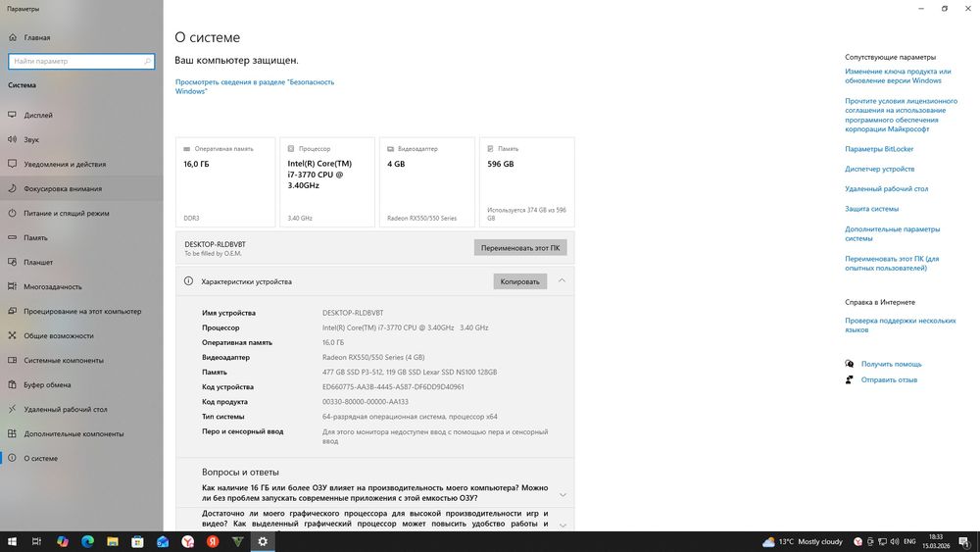Image resolution: width=980 pixels, height=552 pixels.
Task: Click the Найти параметр search field
Action: click(81, 61)
